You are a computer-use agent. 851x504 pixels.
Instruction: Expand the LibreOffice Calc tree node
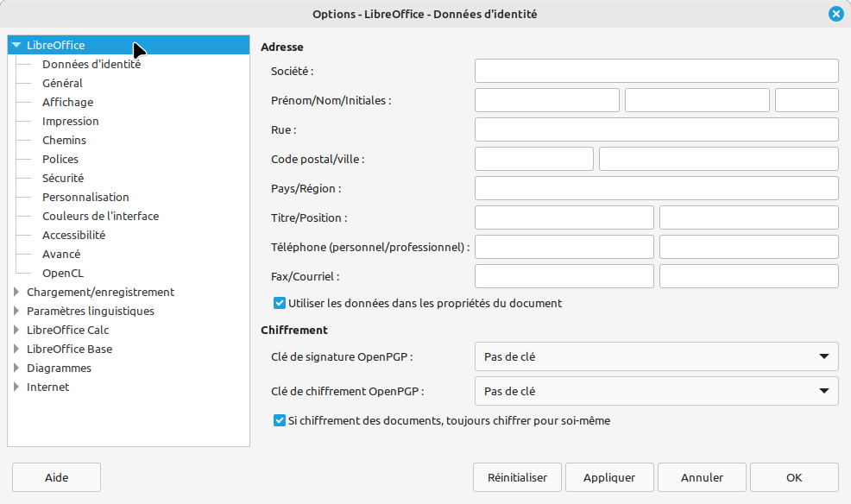coord(16,330)
